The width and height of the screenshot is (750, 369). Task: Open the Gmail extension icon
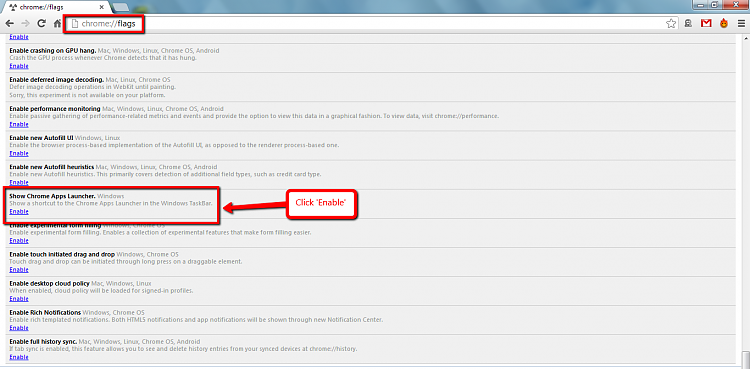point(706,23)
